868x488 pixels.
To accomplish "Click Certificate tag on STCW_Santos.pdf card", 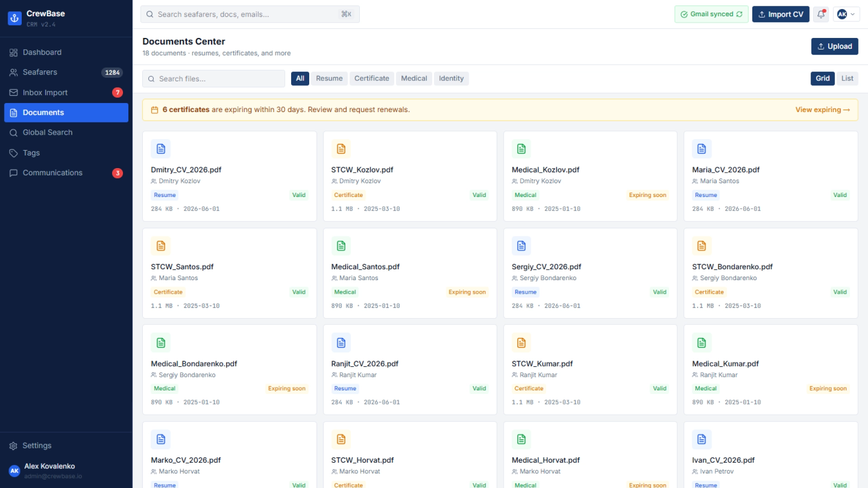I will point(168,292).
